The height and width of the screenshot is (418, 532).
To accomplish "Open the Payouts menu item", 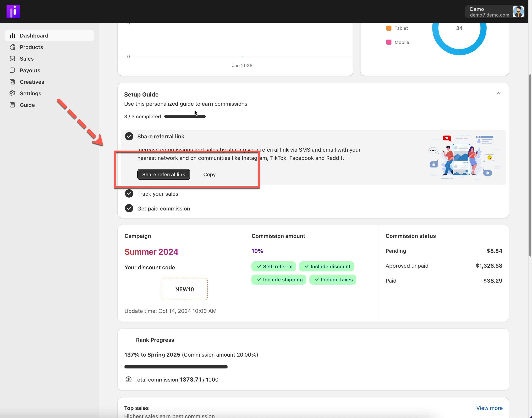I will point(30,70).
